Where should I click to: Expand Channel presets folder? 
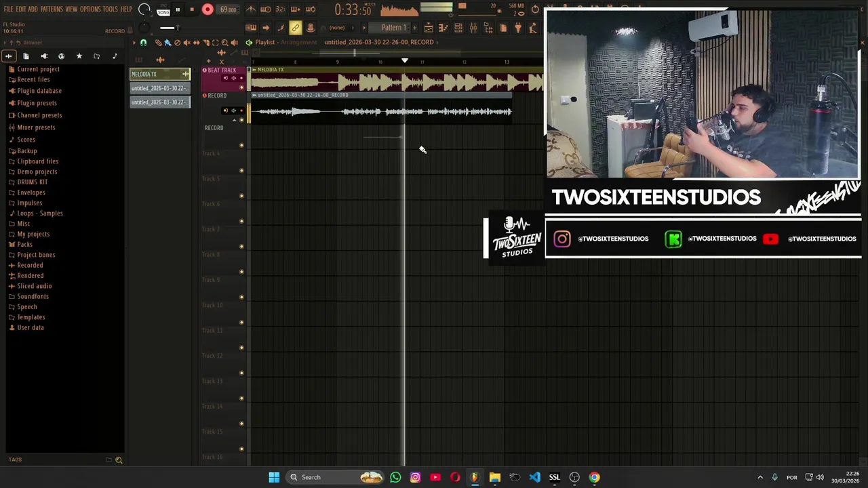39,115
